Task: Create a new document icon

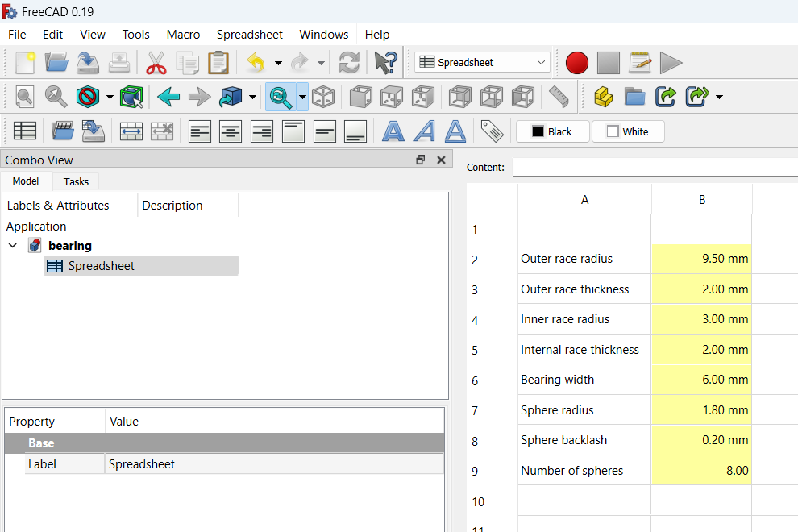Action: click(25, 63)
